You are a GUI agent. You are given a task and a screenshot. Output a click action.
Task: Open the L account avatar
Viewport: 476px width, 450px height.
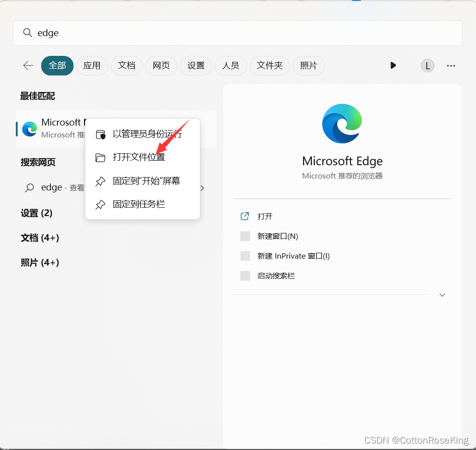click(428, 66)
